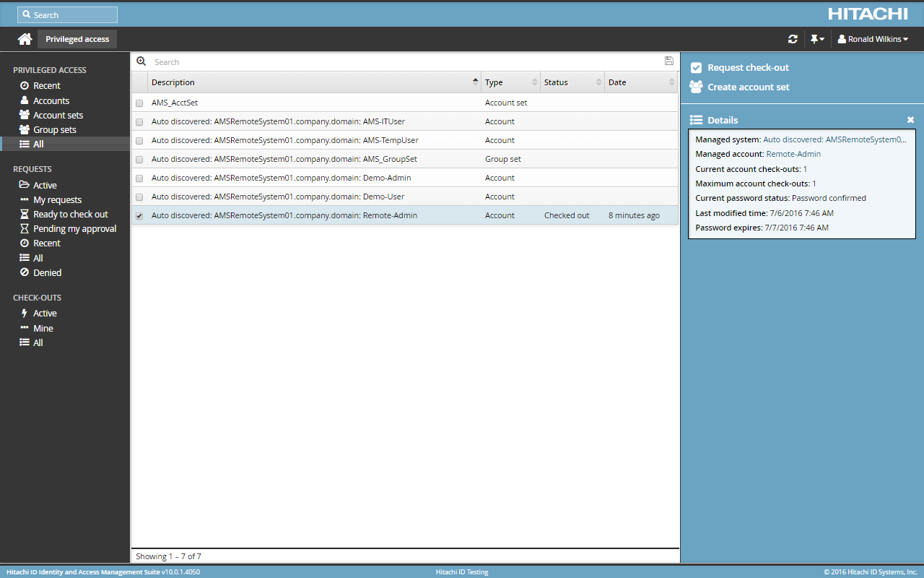Image resolution: width=924 pixels, height=578 pixels.
Task: Switch to the Privileged access tab
Action: (x=77, y=38)
